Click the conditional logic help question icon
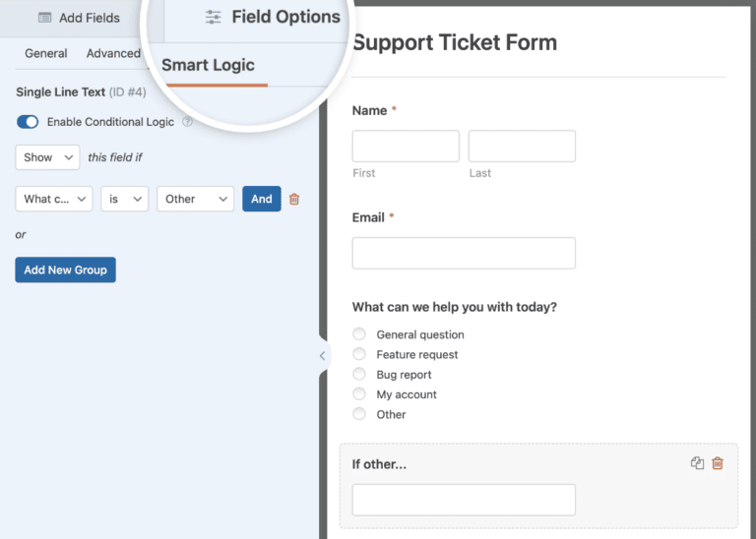Image resolution: width=756 pixels, height=539 pixels. coord(187,122)
